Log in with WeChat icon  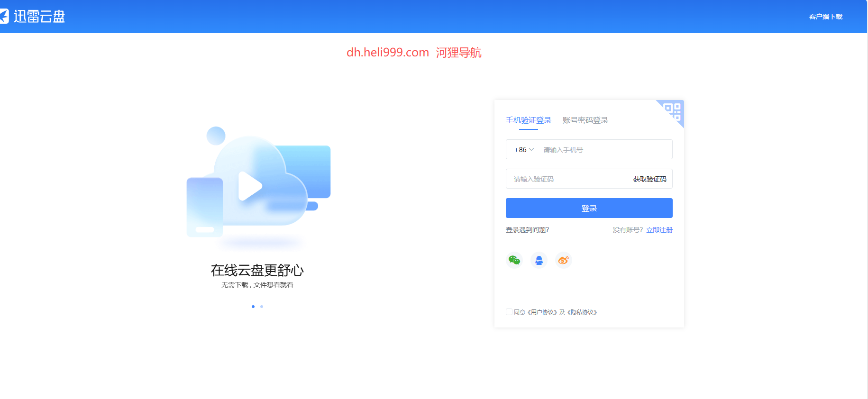[514, 260]
